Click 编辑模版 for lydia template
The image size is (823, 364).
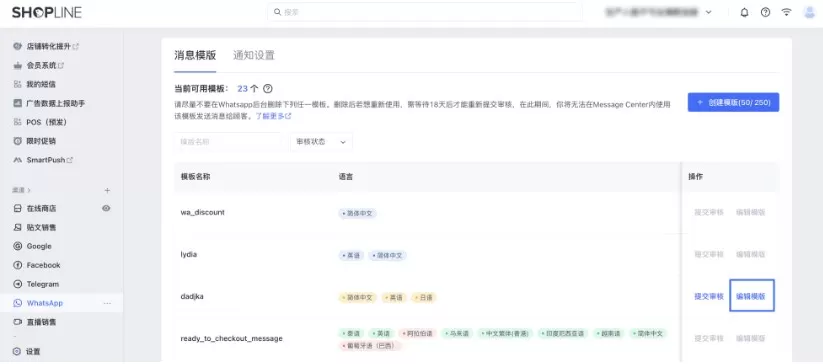[751, 254]
